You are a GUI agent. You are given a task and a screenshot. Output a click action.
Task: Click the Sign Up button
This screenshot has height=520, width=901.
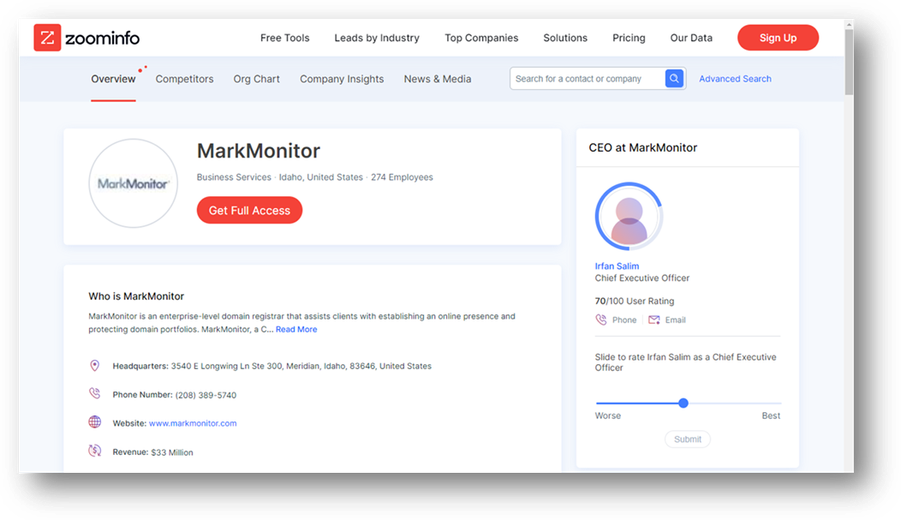(778, 38)
